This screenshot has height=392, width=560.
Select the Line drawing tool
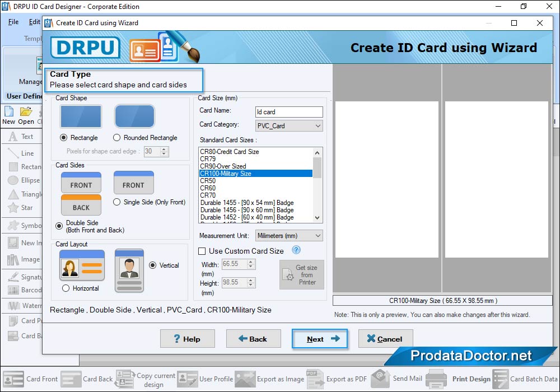[21, 153]
